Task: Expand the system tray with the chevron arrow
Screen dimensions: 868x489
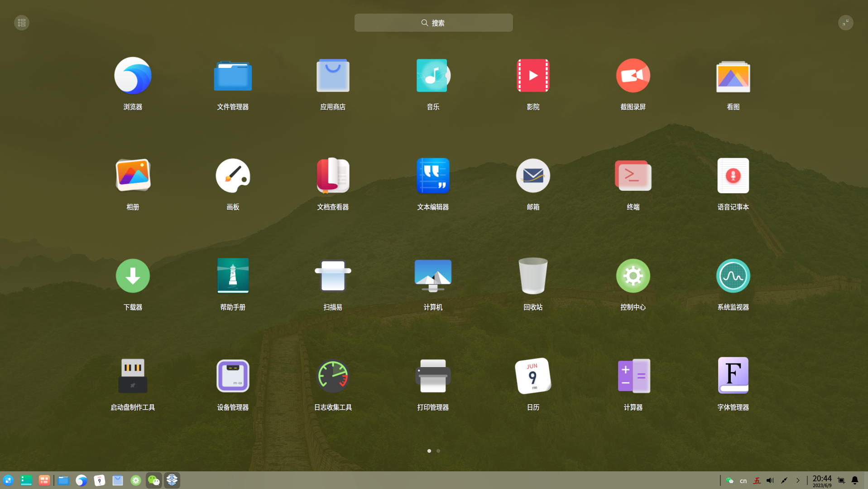Action: 798,480
